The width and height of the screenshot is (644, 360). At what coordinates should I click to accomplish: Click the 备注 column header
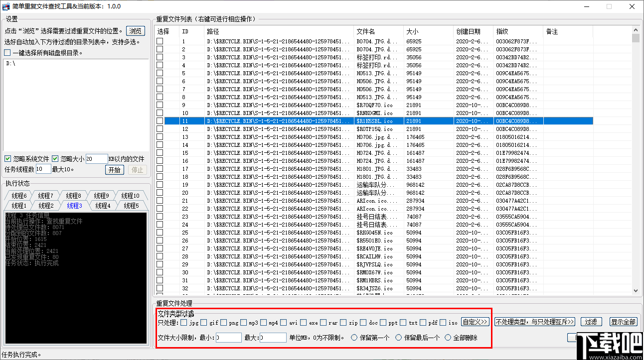coord(568,31)
